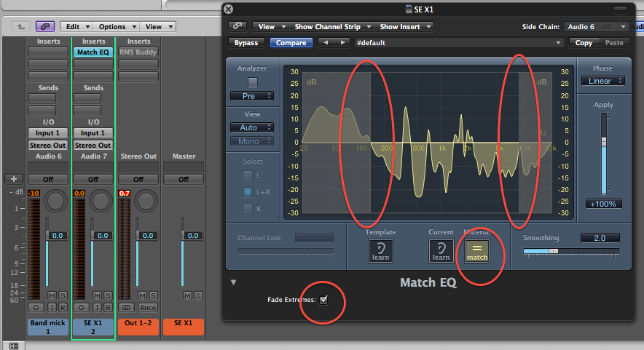This screenshot has width=644, height=350.
Task: Click the Apply +100% value field
Action: coord(603,204)
